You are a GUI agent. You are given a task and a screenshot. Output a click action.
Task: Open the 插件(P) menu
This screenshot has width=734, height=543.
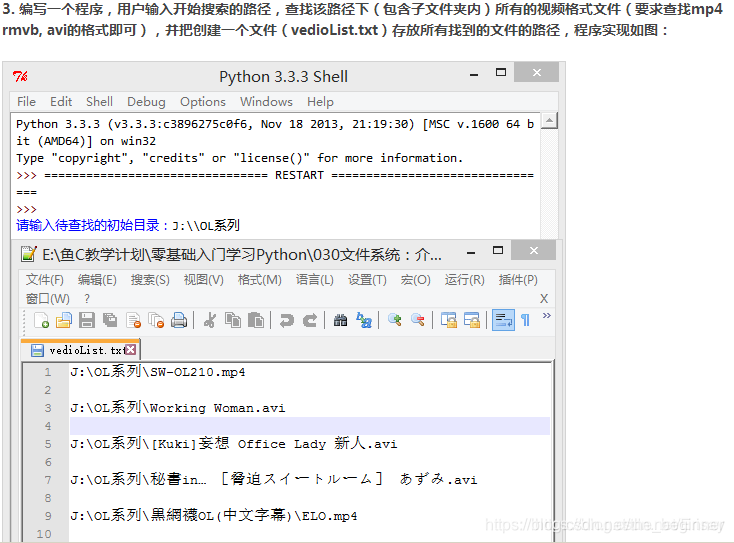point(518,280)
